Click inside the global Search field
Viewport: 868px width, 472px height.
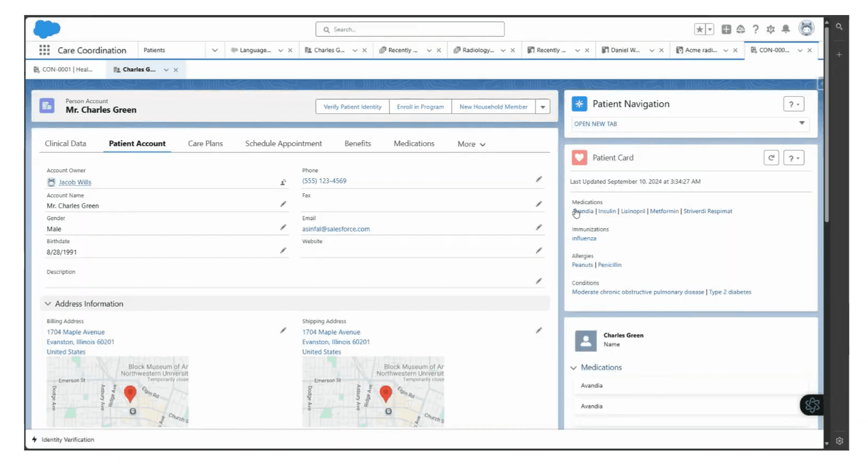(x=409, y=29)
